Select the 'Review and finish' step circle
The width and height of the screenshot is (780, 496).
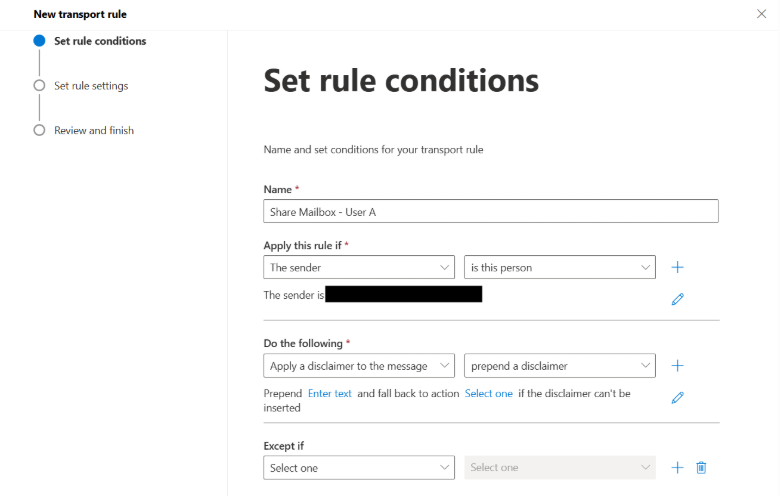coord(39,130)
